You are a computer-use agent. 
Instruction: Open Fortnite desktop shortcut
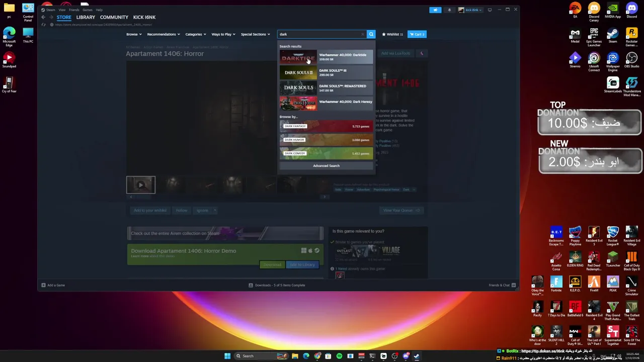point(556,284)
